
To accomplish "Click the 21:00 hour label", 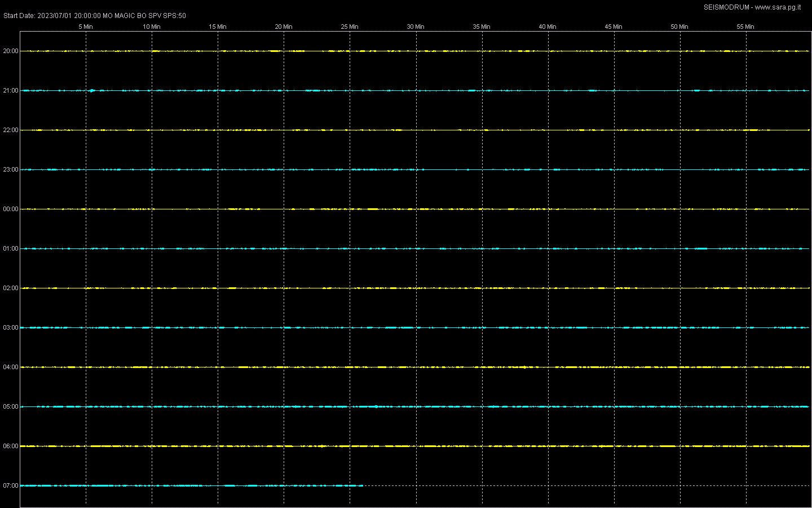I will [x=11, y=90].
